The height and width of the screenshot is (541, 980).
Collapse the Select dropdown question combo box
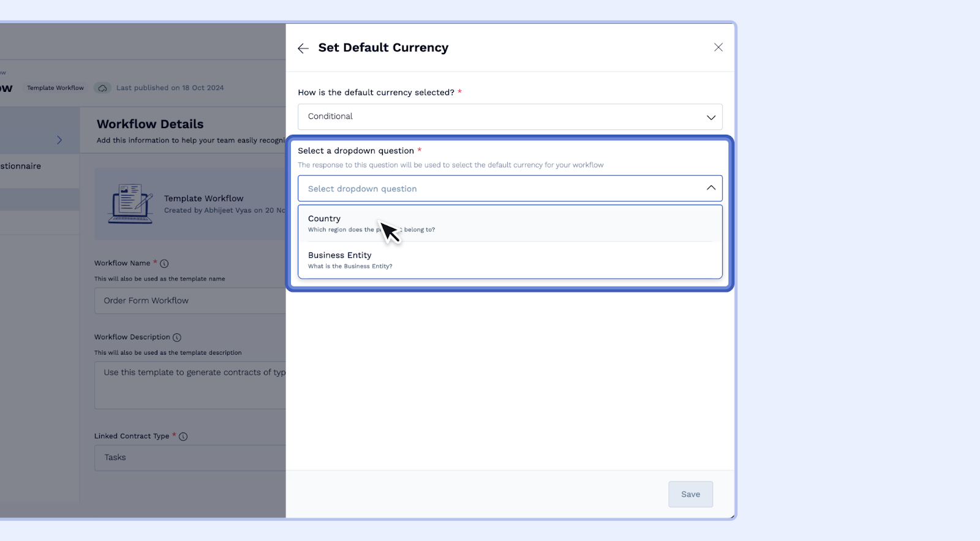coord(710,188)
